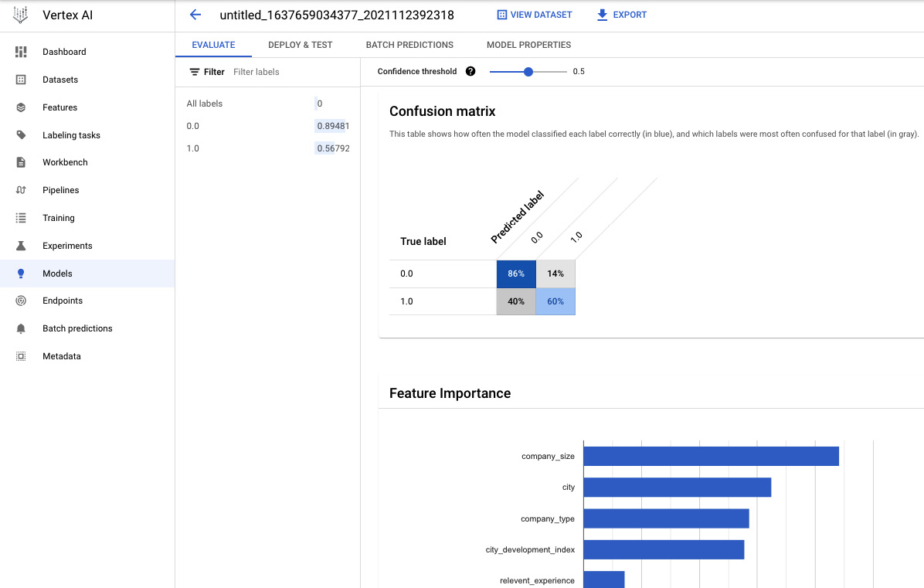Click the city feature importance bar

(678, 488)
